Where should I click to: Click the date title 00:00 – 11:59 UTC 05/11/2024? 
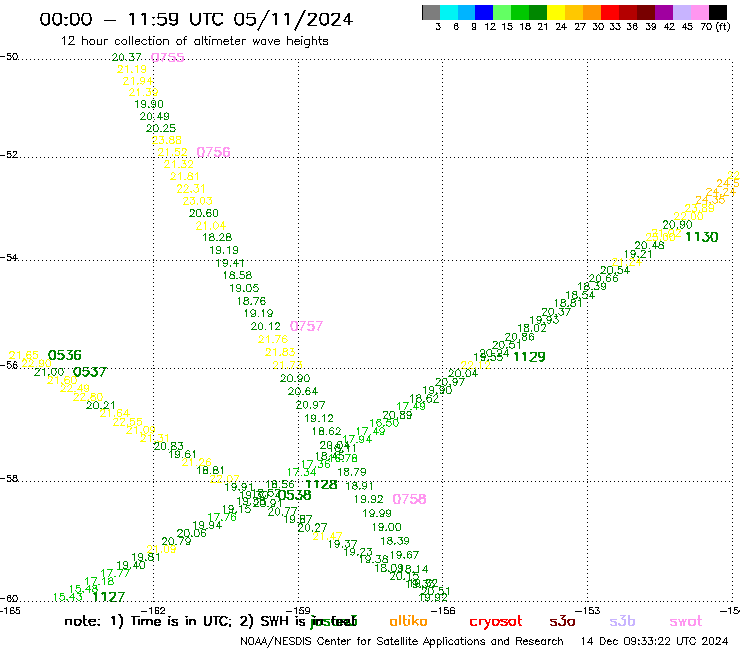[196, 19]
